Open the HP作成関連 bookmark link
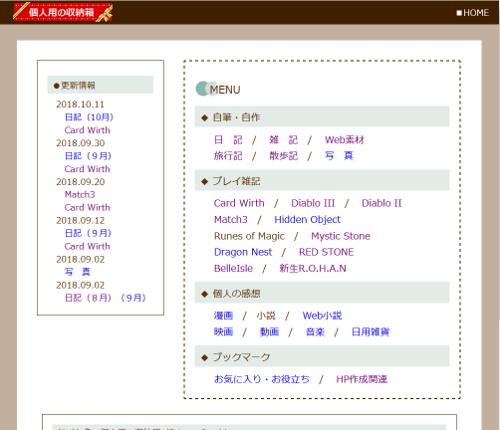500x430 pixels. [362, 379]
